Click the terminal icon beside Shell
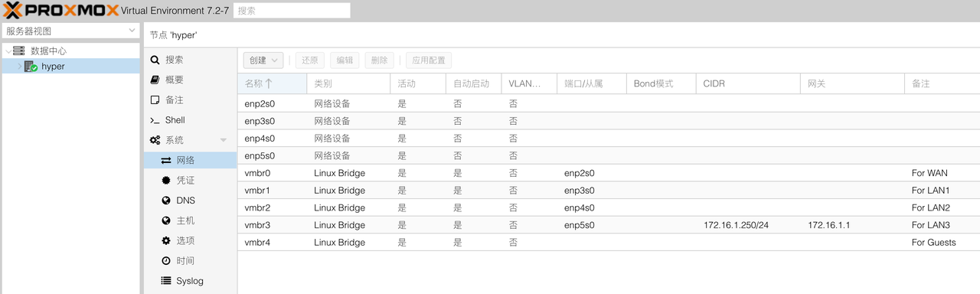980x294 pixels. pos(155,120)
